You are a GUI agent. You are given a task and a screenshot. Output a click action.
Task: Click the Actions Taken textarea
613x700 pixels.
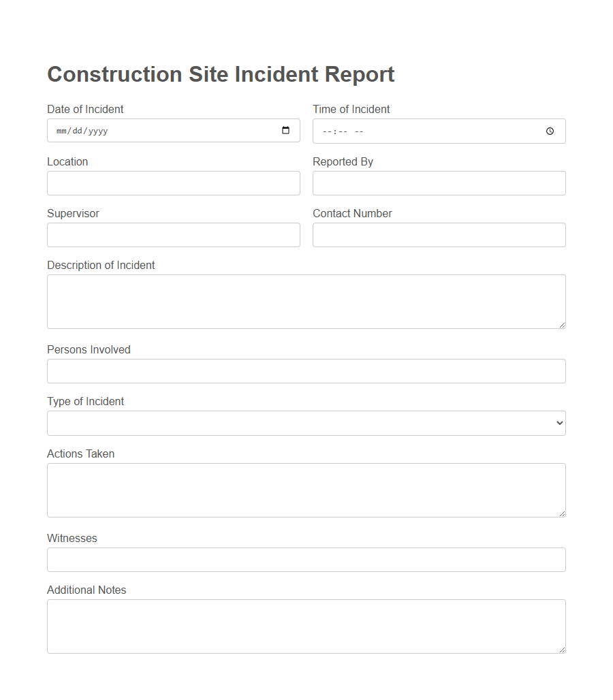306,489
